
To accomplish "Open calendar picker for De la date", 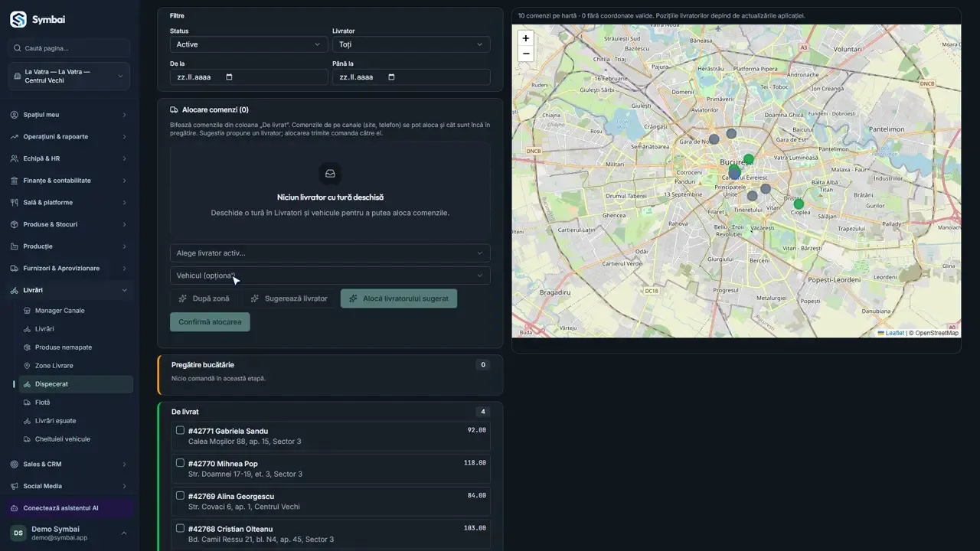I will 229,77.
